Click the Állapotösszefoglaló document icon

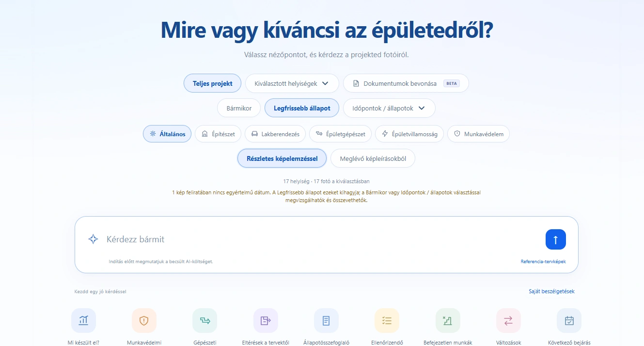click(x=326, y=320)
